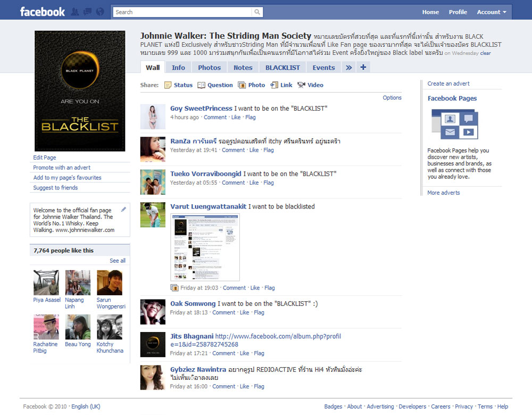Click See all people who like this
The height and width of the screenshot is (415, 532).
(118, 261)
